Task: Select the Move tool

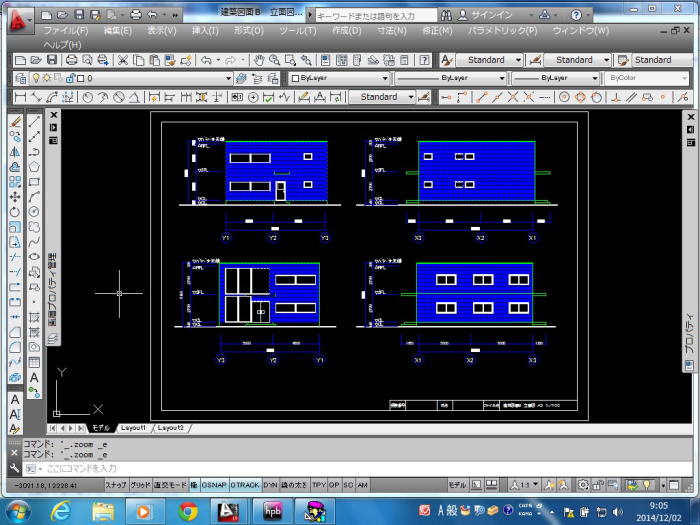Action: [x=15, y=197]
